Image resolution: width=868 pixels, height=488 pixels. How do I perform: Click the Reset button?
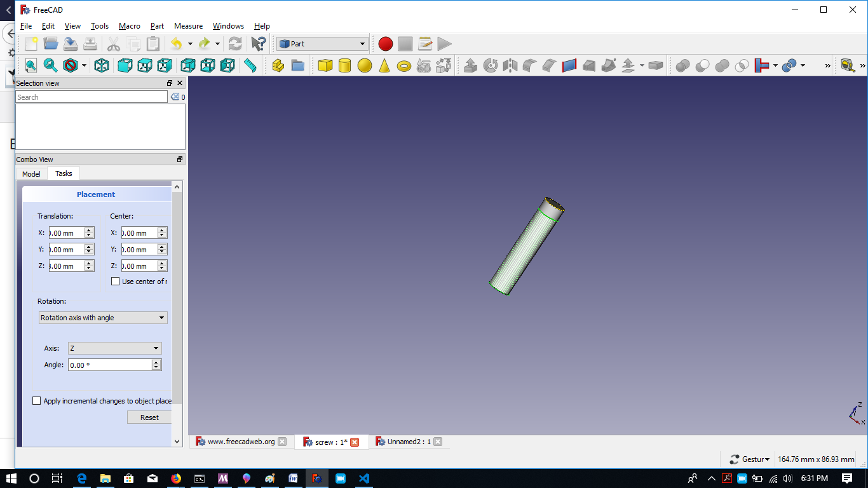coord(149,417)
